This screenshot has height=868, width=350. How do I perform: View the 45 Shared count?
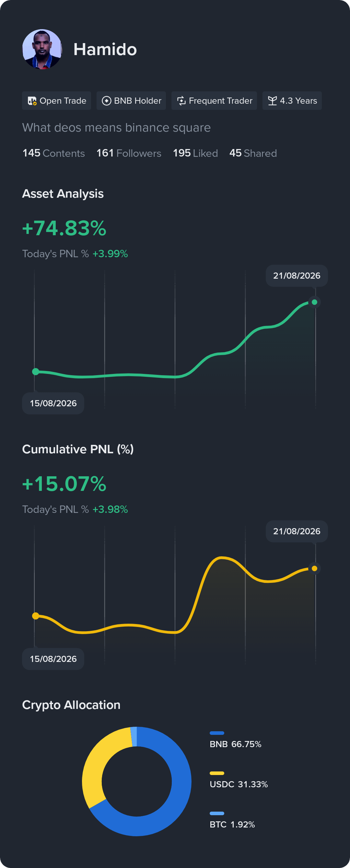[253, 153]
